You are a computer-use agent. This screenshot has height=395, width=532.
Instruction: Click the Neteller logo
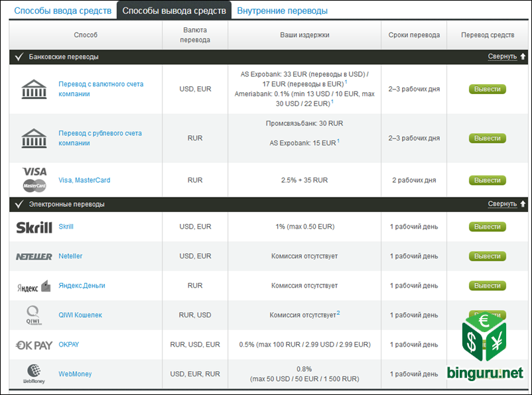(34, 256)
